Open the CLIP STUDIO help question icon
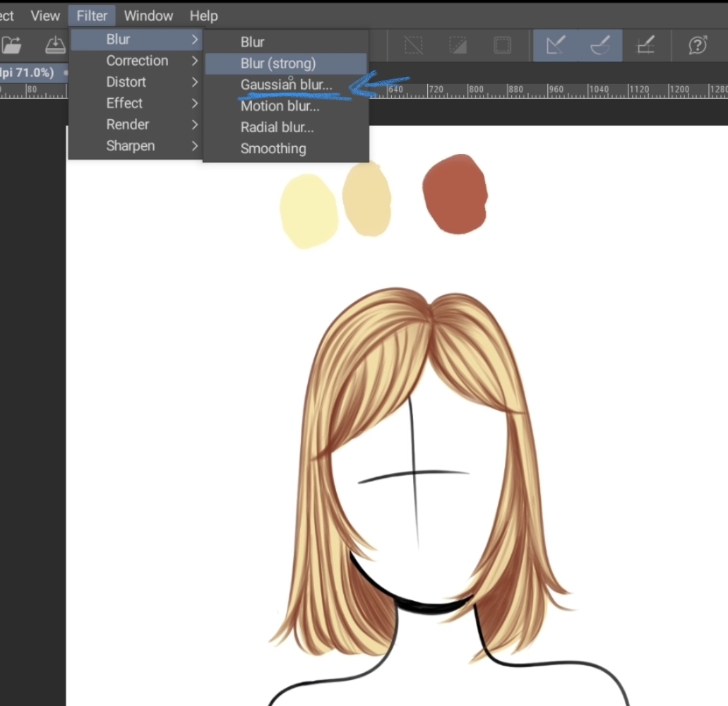 698,45
